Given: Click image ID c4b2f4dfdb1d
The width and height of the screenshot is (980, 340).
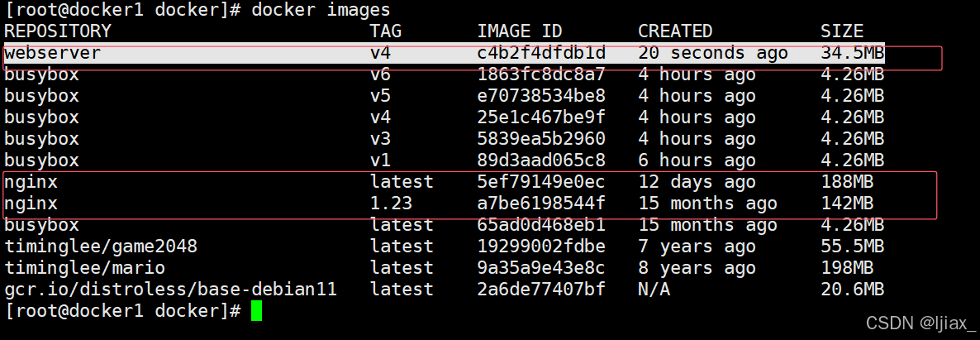Looking at the screenshot, I should click(541, 53).
